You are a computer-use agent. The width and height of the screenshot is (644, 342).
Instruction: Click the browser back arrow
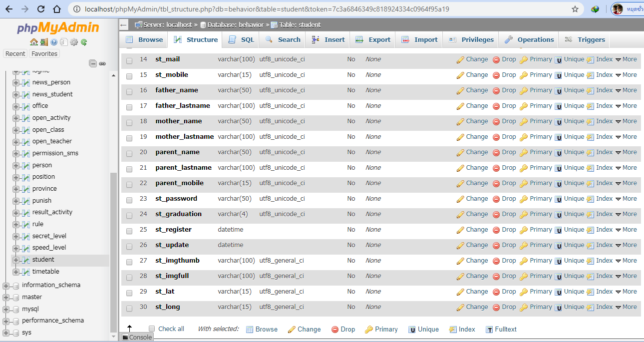[9, 9]
